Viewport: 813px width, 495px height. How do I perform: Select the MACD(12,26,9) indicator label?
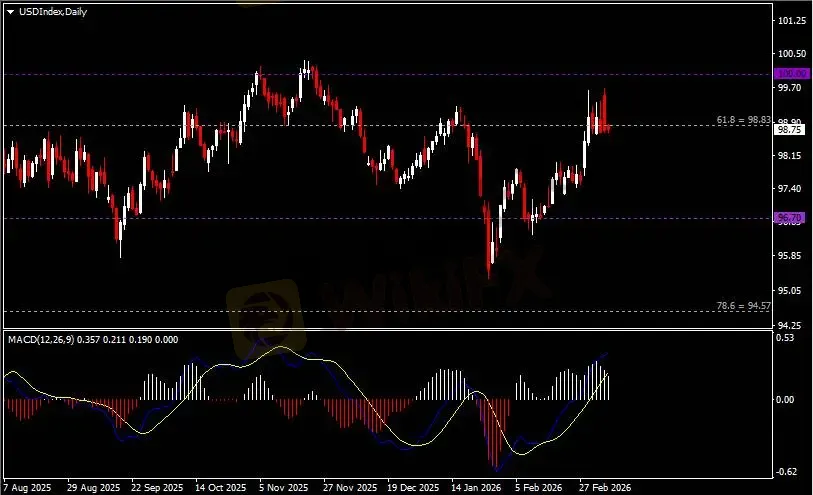(x=41, y=339)
